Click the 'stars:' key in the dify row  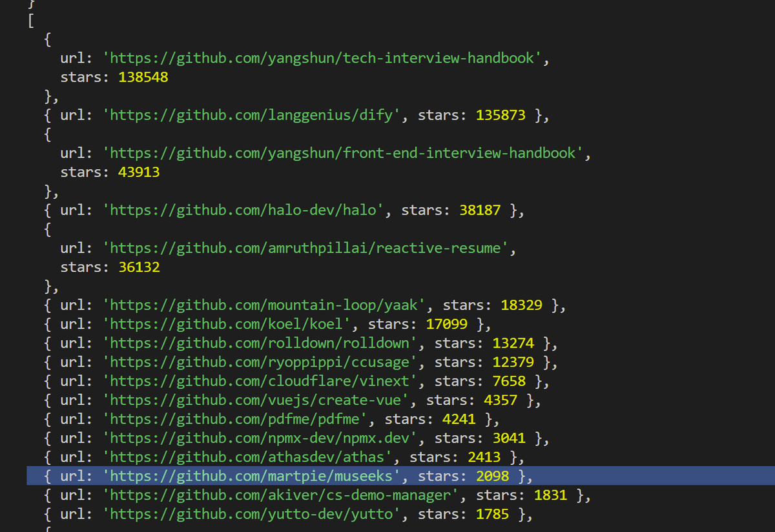tap(443, 116)
